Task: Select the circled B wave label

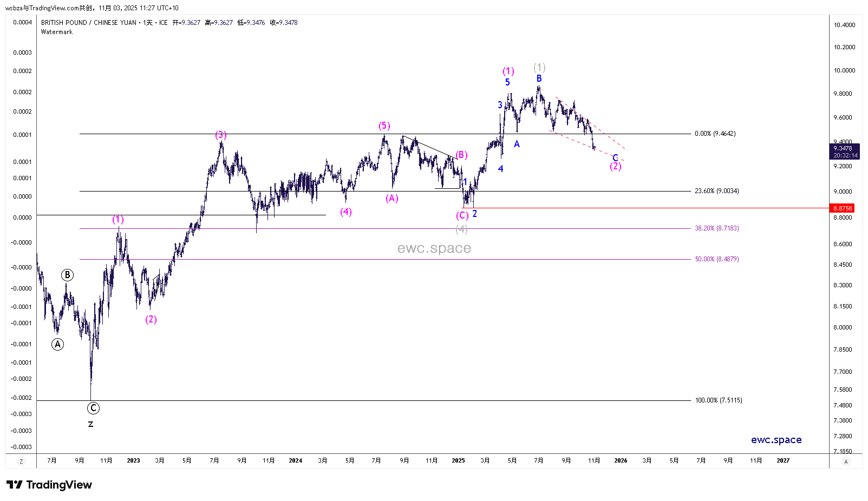Action: tap(67, 275)
